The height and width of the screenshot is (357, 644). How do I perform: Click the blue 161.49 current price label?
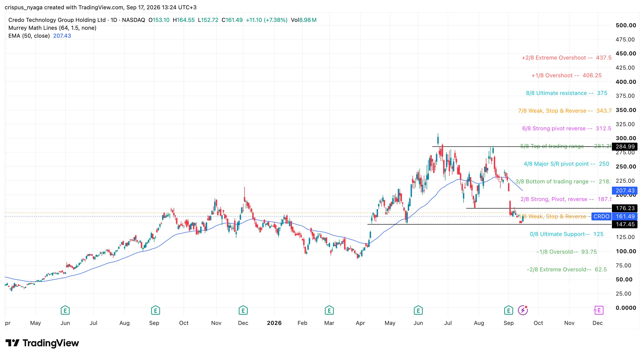(x=625, y=216)
